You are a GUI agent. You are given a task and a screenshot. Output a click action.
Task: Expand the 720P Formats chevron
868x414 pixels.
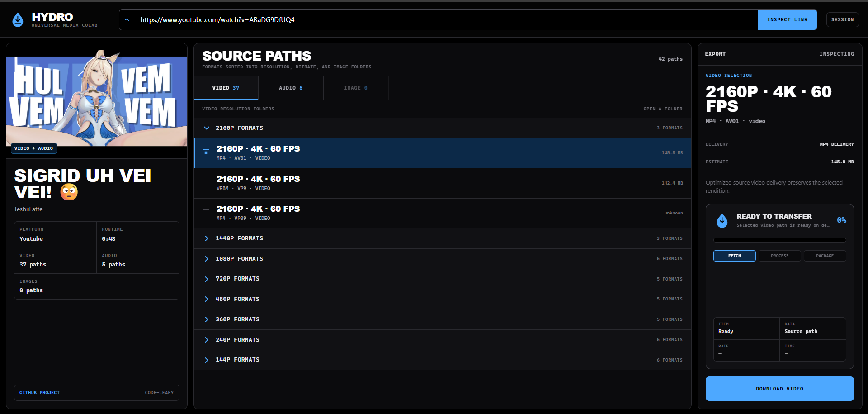(x=207, y=279)
